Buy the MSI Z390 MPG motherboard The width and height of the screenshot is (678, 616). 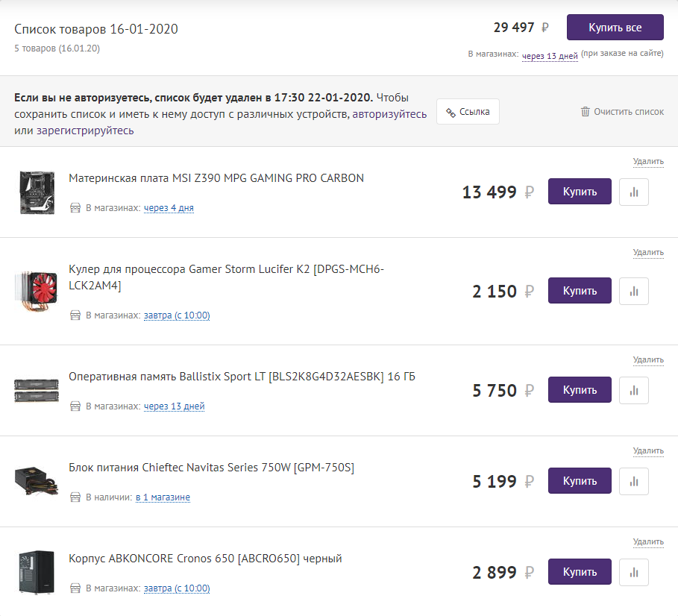[x=580, y=192]
